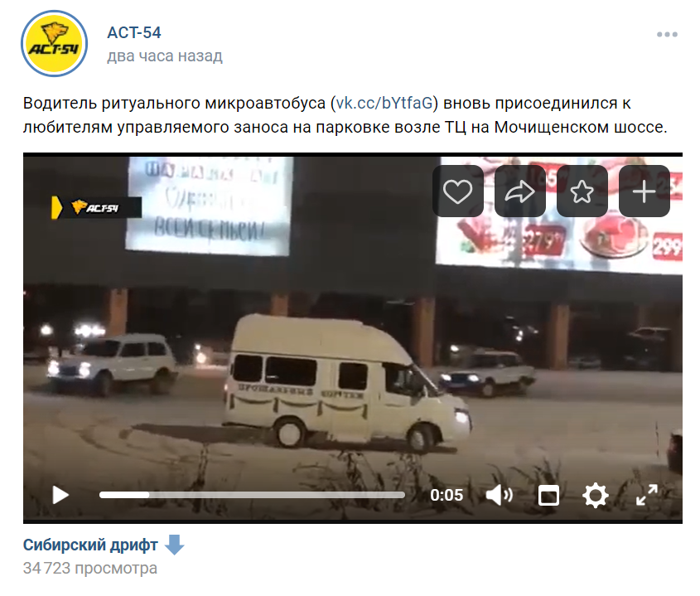This screenshot has width=700, height=596.
Task: Open the АСТ-54 community name link
Action: [134, 32]
